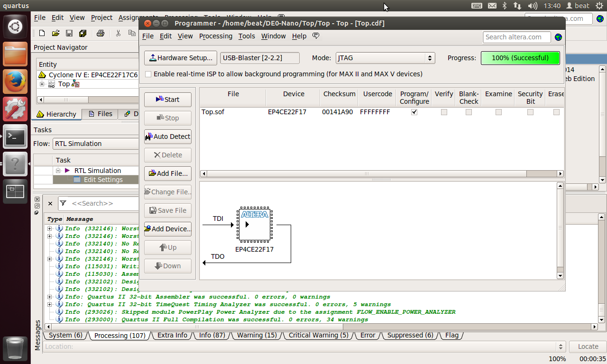Open the Mode dropdown set to JTAG

point(385,58)
